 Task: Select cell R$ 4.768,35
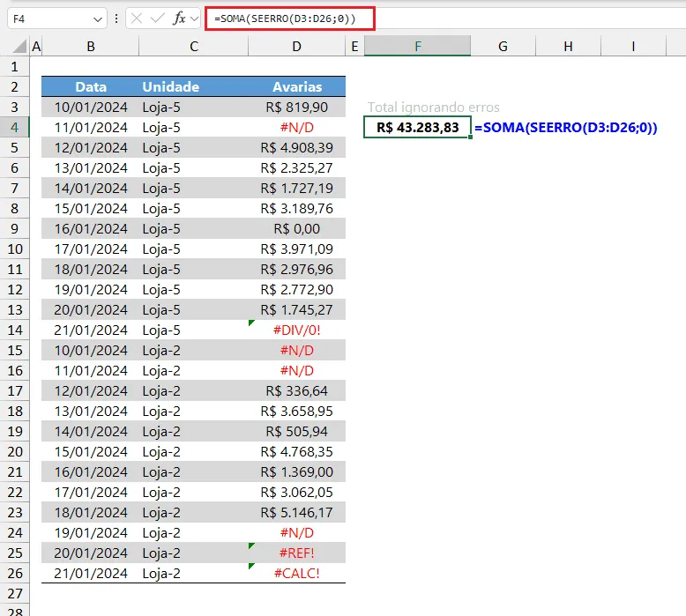[296, 451]
